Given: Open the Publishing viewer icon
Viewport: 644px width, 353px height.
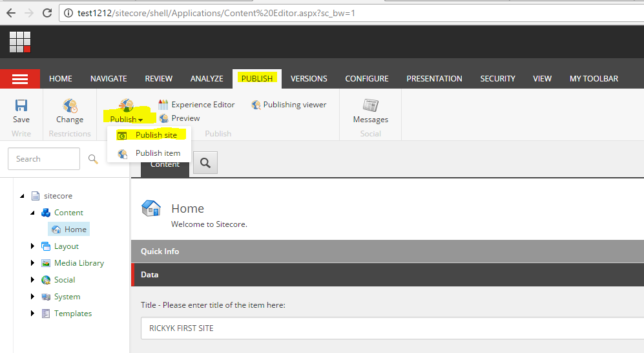Looking at the screenshot, I should click(x=256, y=105).
